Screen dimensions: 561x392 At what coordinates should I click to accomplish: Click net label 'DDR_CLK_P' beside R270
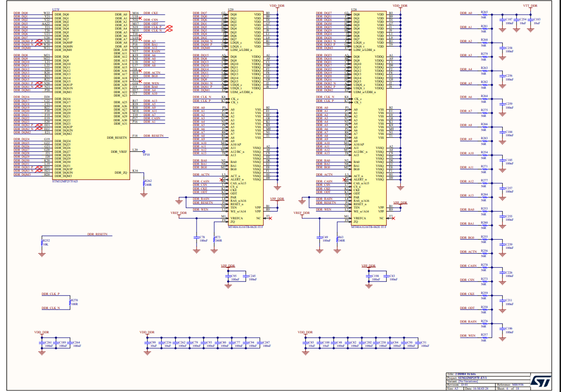coord(50,294)
